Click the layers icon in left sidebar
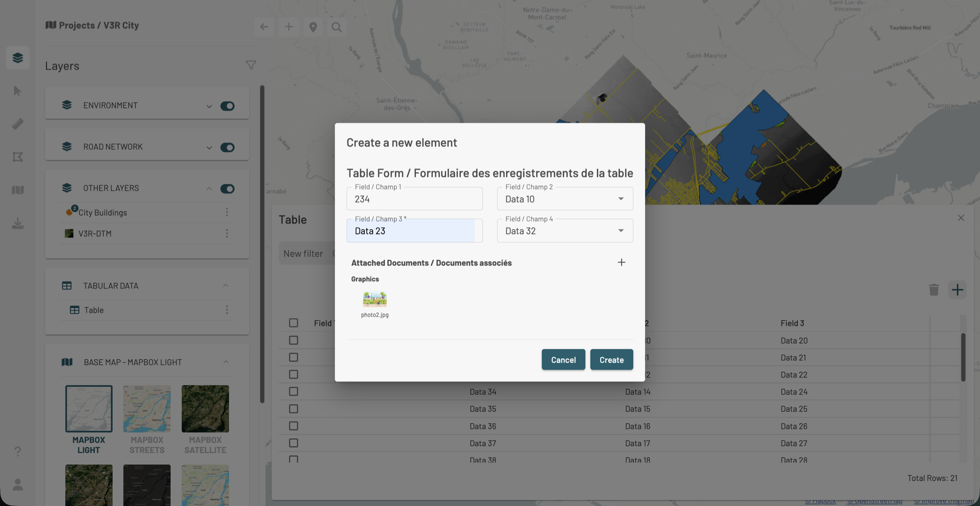 pyautogui.click(x=18, y=58)
